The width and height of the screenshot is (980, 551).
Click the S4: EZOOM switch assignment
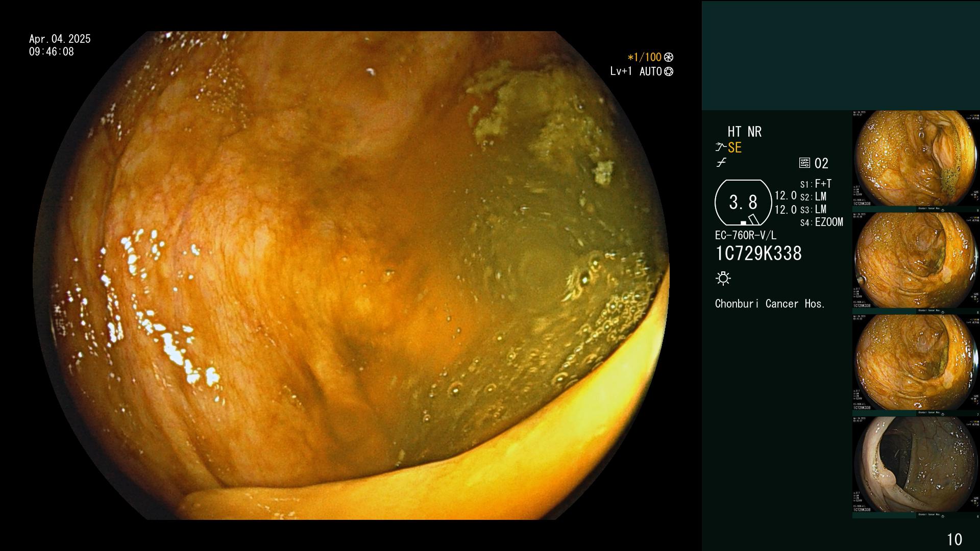coord(822,222)
